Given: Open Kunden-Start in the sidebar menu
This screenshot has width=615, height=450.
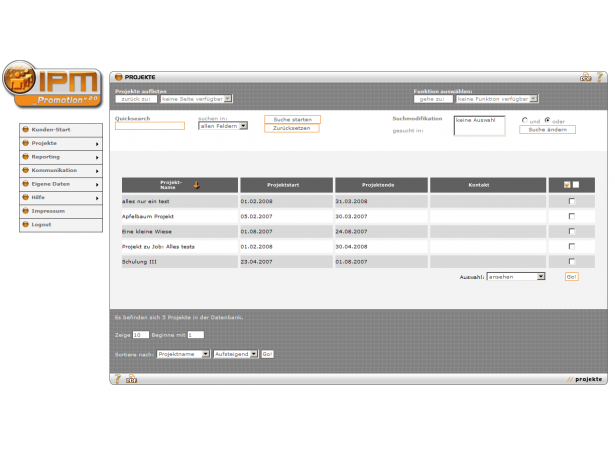Looking at the screenshot, I should [61, 130].
